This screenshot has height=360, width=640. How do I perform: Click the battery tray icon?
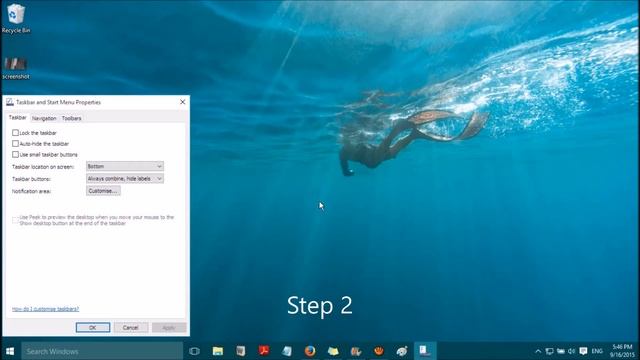point(561,351)
